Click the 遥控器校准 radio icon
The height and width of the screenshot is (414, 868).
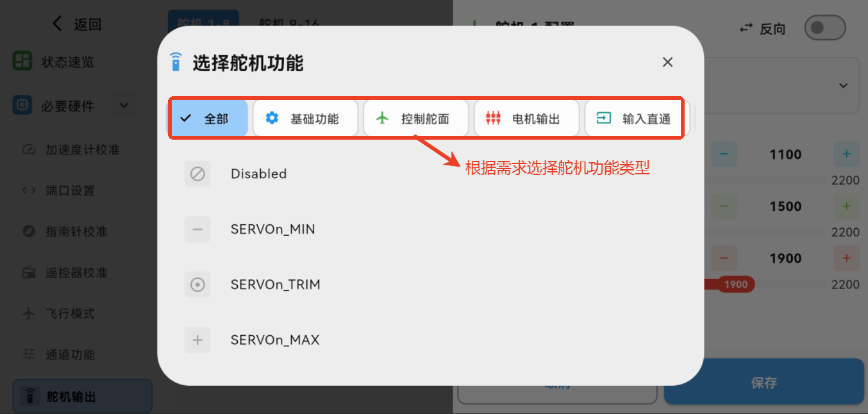click(x=28, y=272)
